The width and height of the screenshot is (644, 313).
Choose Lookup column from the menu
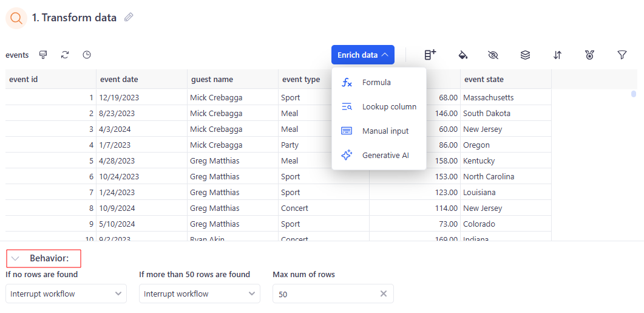[379, 107]
